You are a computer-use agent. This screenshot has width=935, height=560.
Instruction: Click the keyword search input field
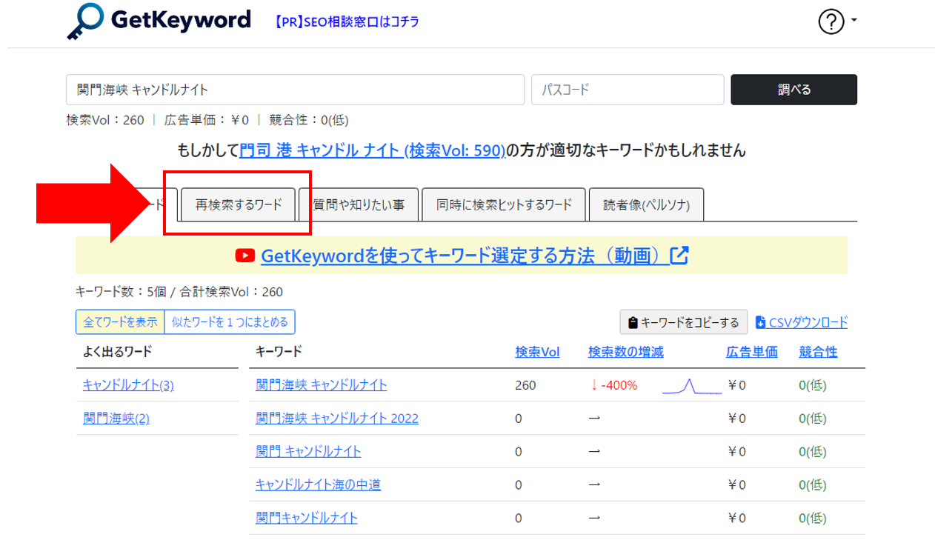click(295, 90)
